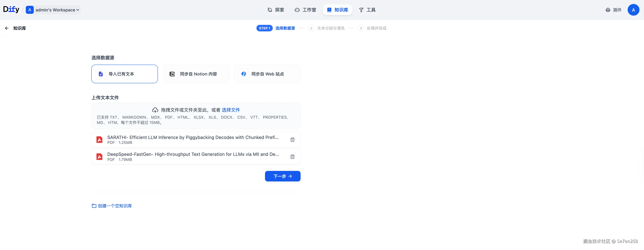Click the 选择文件 link
This screenshot has width=644, height=250.
(231, 110)
